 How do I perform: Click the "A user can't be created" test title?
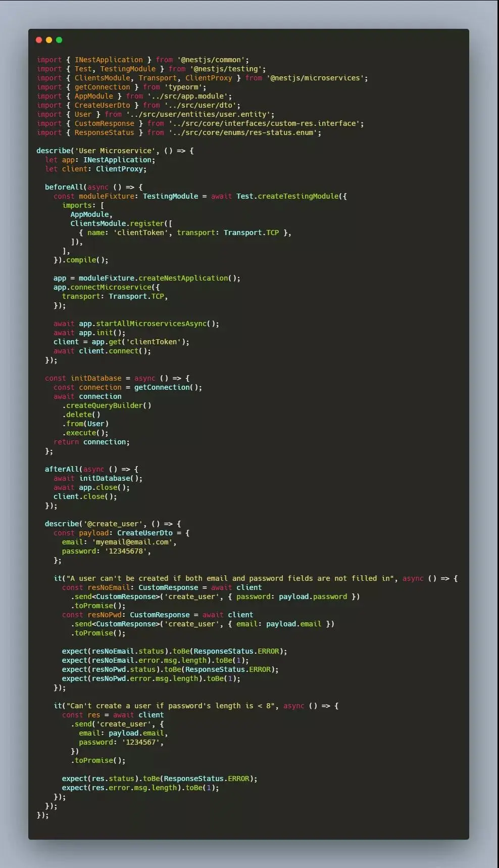coord(230,578)
